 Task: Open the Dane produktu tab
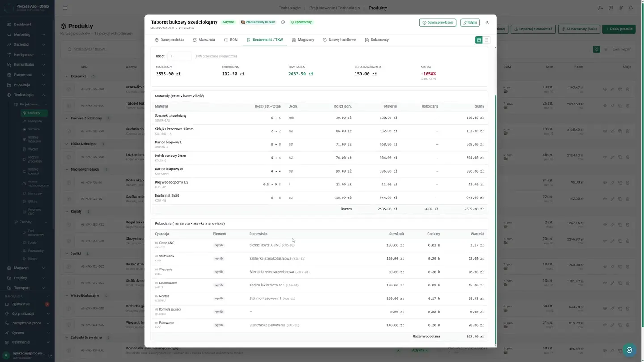[169, 40]
